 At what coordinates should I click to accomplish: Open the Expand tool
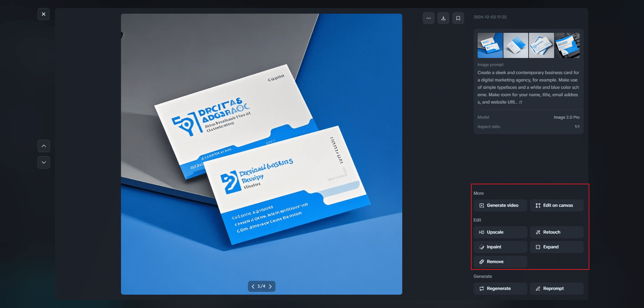(x=556, y=247)
